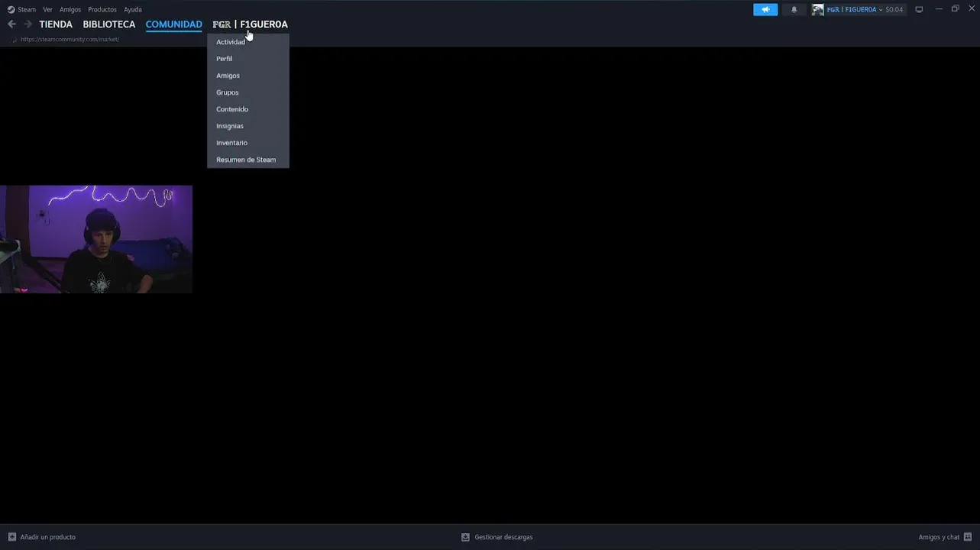
Task: Open Gestionar descargas label
Action: pyautogui.click(x=503, y=537)
